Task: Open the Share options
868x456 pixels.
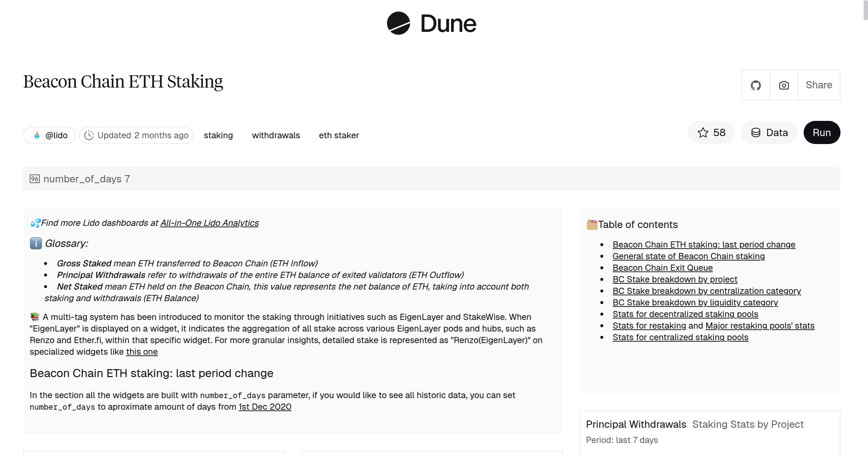Action: pos(819,85)
